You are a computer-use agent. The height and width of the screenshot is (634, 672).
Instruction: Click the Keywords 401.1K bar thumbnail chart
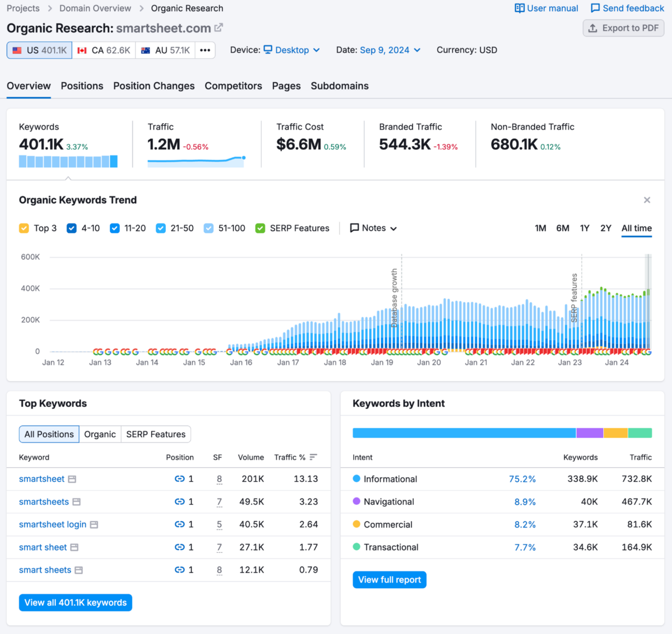(68, 161)
